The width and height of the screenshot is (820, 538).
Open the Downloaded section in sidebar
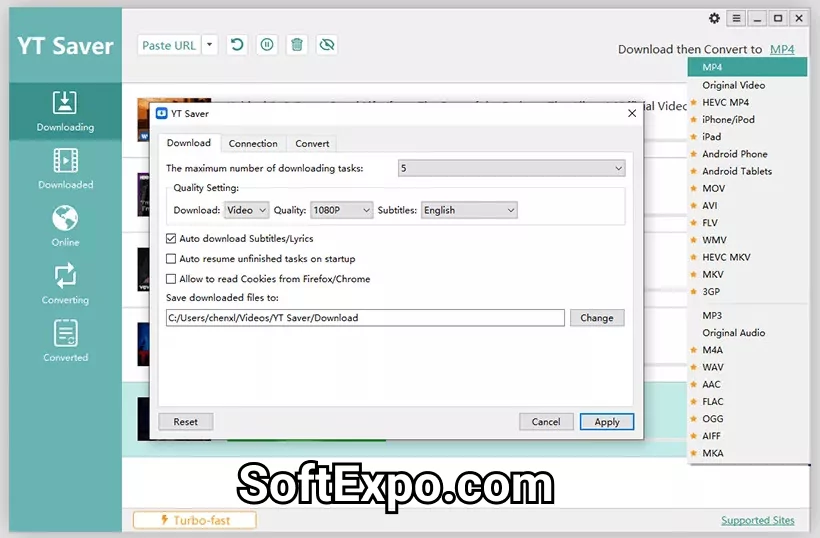[x=65, y=169]
